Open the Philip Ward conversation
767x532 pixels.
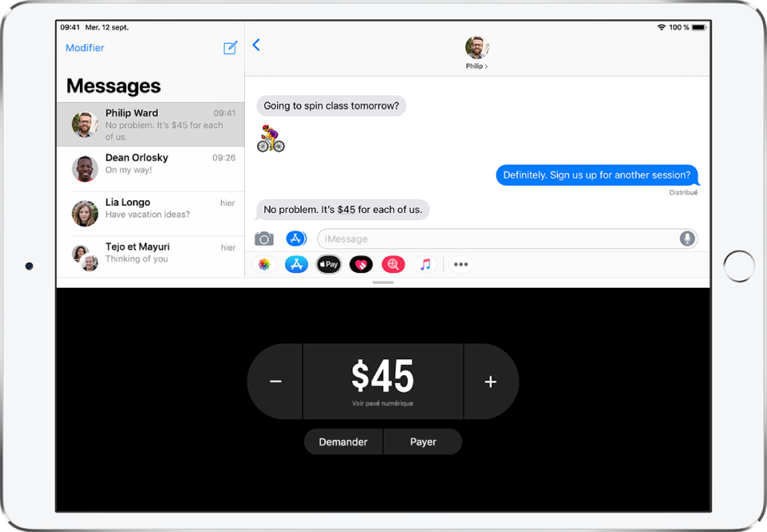[x=151, y=125]
